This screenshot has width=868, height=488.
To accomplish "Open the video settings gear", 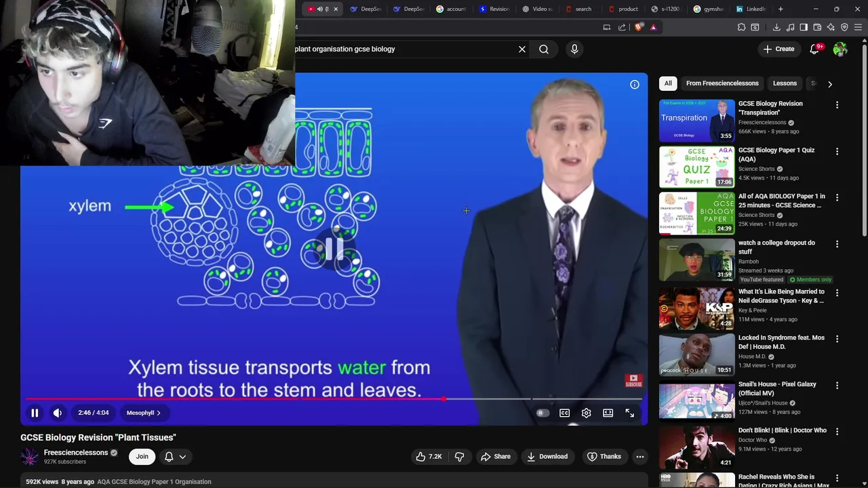I will (587, 413).
